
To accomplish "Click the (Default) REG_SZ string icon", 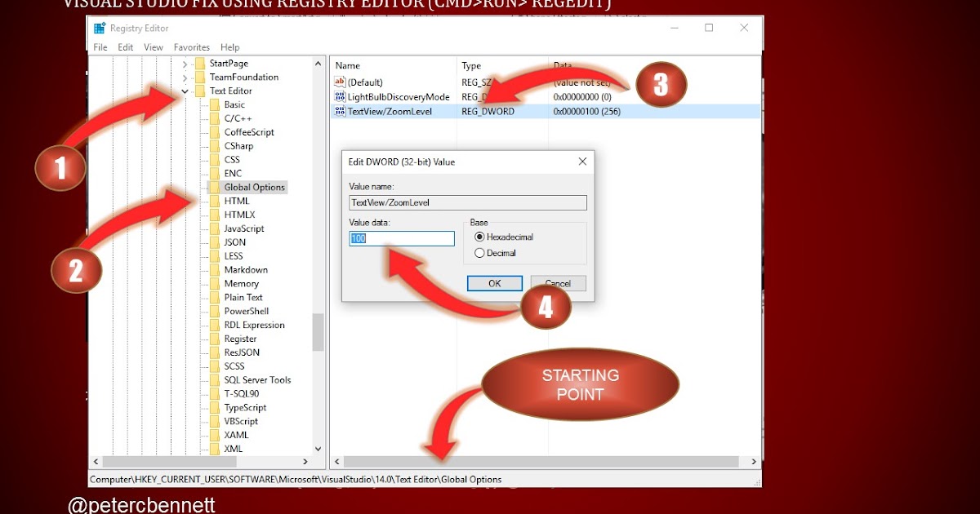I will click(340, 82).
